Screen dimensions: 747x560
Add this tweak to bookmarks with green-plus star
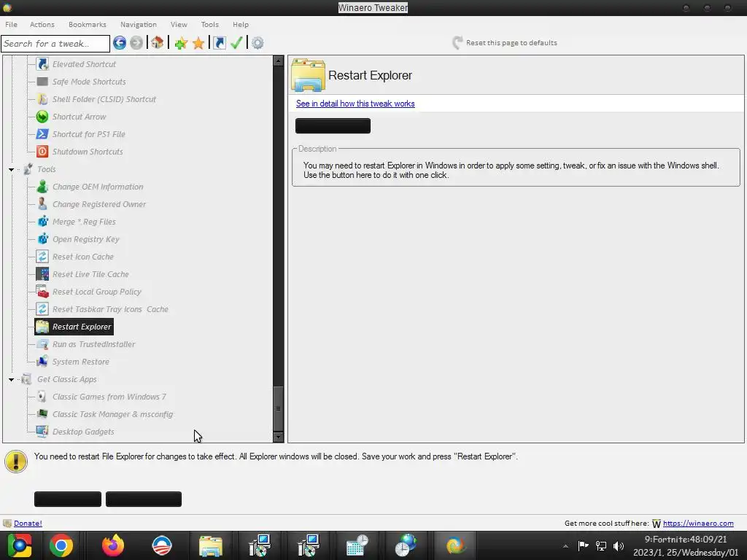click(181, 43)
